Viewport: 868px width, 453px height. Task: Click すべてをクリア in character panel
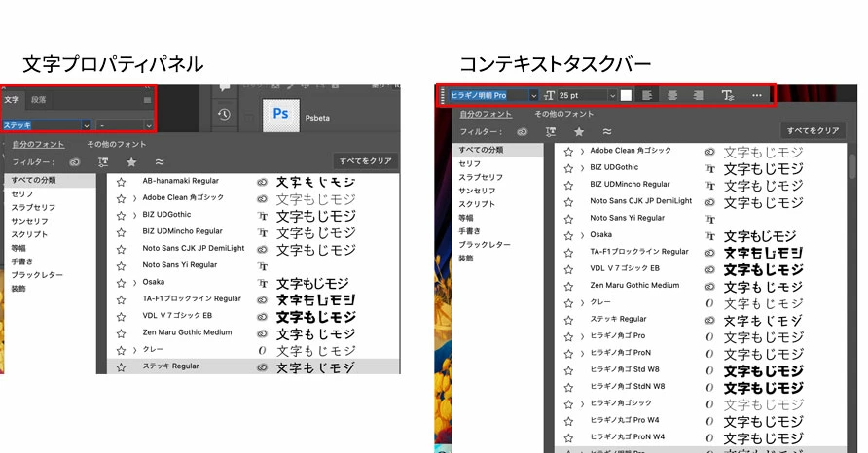point(365,161)
